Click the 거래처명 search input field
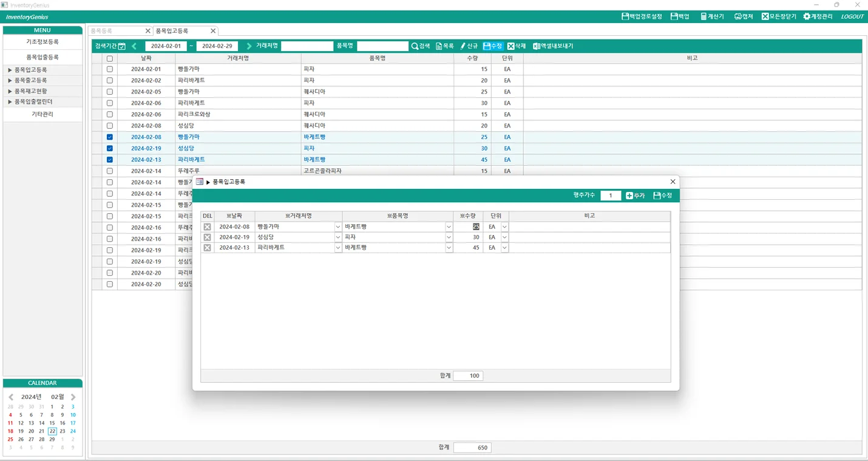The height and width of the screenshot is (461, 868). 307,46
